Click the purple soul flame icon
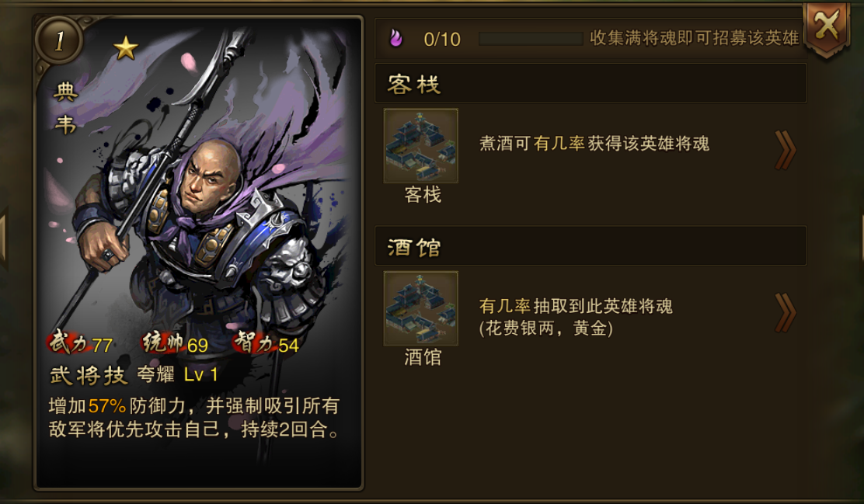The height and width of the screenshot is (504, 864). click(395, 38)
